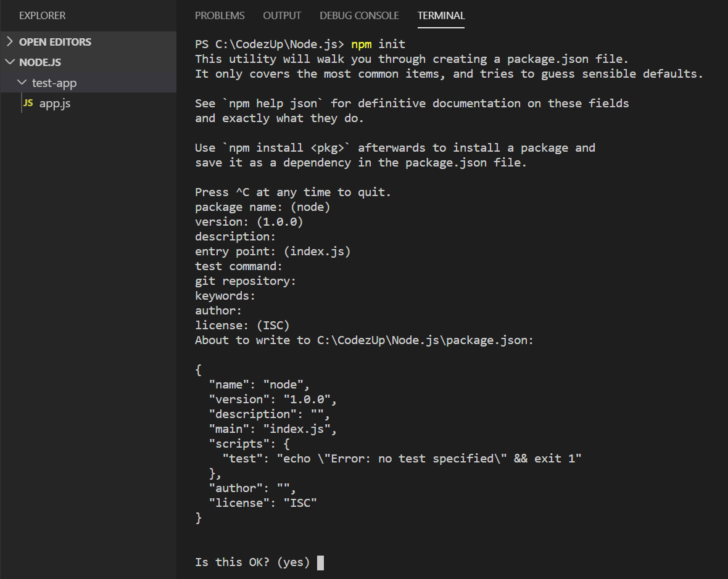
Task: Click the terminal cursor at the prompt
Action: click(320, 562)
